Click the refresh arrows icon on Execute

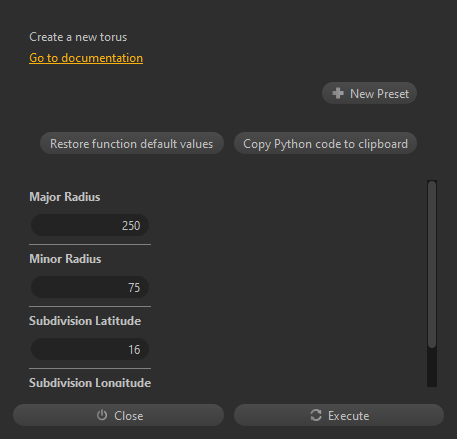pyautogui.click(x=316, y=415)
